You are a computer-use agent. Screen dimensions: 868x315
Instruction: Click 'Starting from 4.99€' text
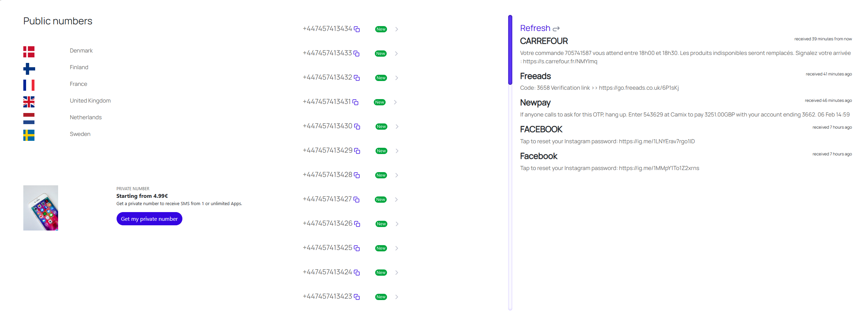pyautogui.click(x=142, y=196)
